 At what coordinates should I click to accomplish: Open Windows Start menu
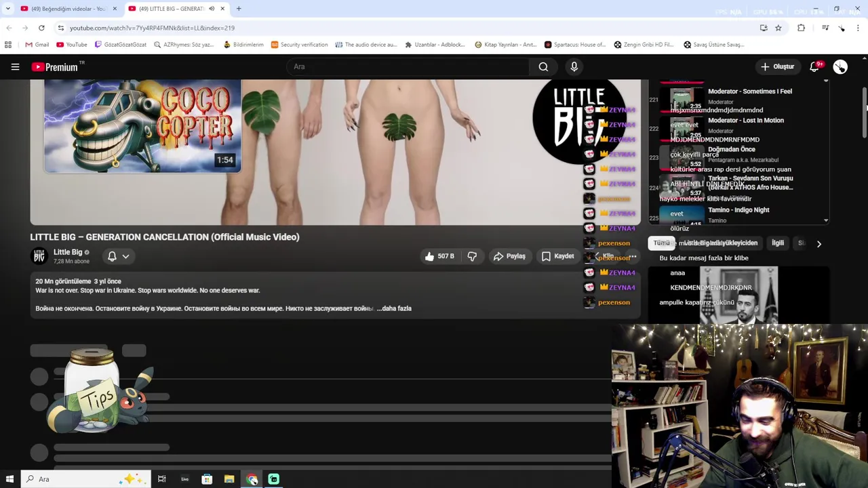point(9,479)
